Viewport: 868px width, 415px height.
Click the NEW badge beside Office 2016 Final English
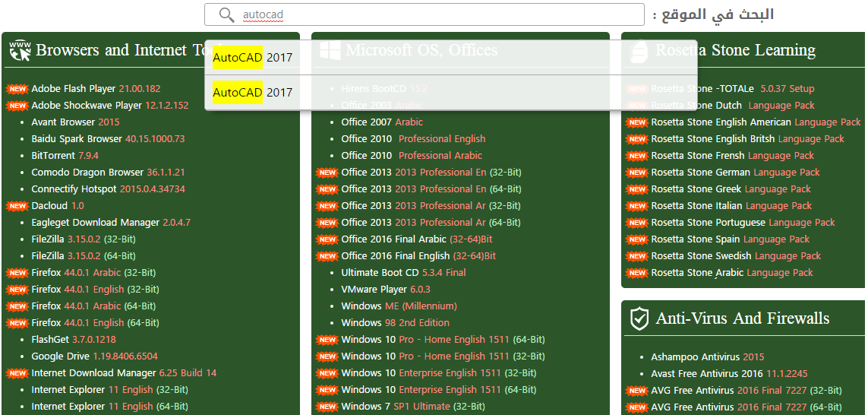(327, 256)
